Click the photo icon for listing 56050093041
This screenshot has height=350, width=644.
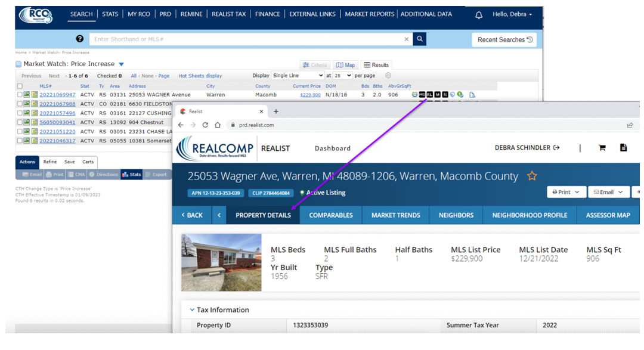[27, 122]
